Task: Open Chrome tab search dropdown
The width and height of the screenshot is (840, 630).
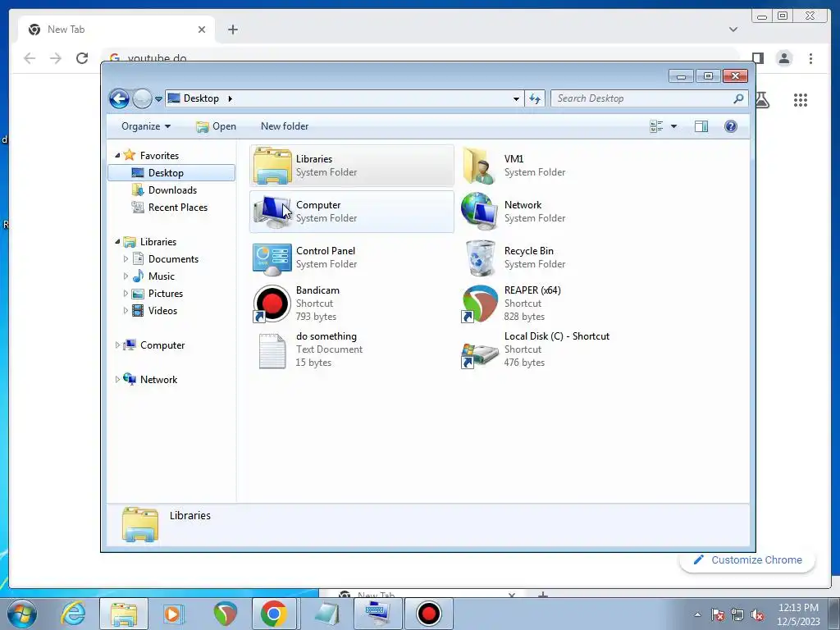Action: click(733, 30)
